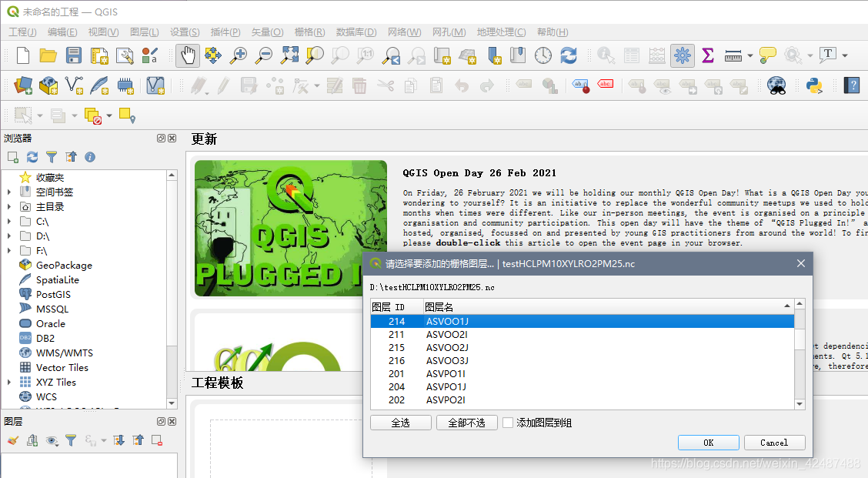Open the layer styling brush icon in Layers panel
This screenshot has height=478, width=868.
point(13,440)
